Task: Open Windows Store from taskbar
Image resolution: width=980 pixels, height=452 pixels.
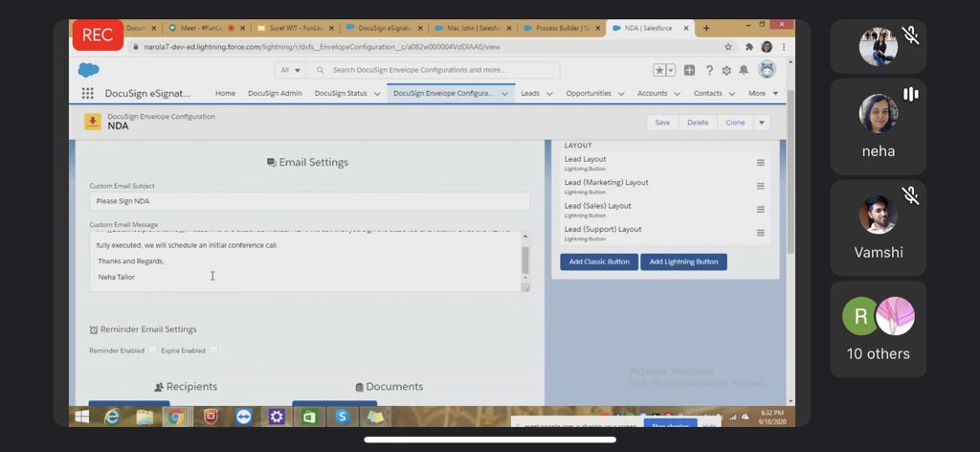Action: pyautogui.click(x=309, y=417)
